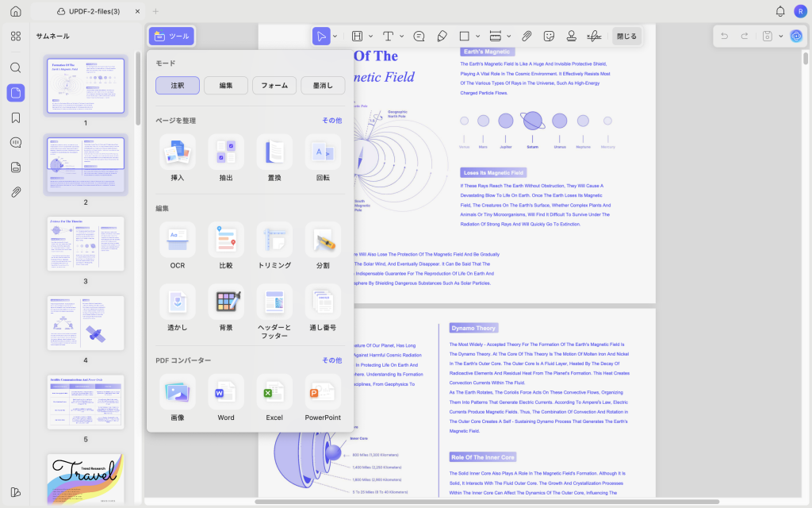Open notifications bell icon
This screenshot has height=508, width=812.
[x=780, y=11]
